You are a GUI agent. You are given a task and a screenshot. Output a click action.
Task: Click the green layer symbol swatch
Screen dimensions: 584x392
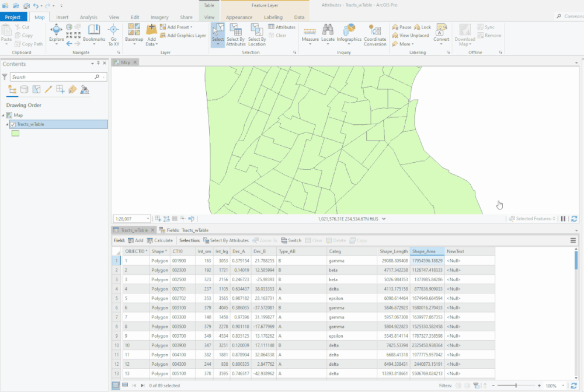(15, 134)
